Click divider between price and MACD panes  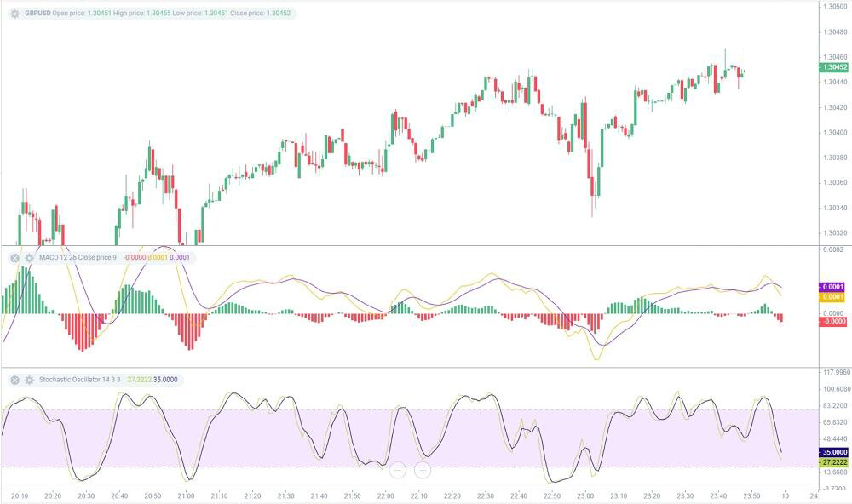pyautogui.click(x=409, y=246)
